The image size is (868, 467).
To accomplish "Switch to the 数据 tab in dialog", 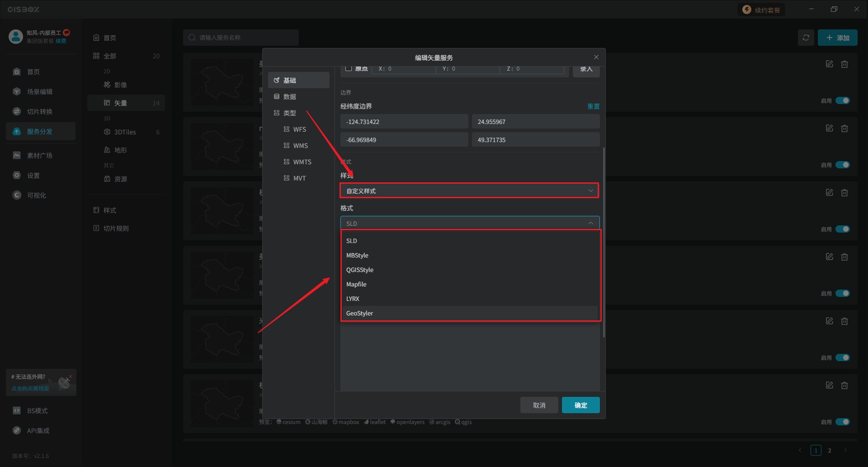I will pyautogui.click(x=289, y=97).
